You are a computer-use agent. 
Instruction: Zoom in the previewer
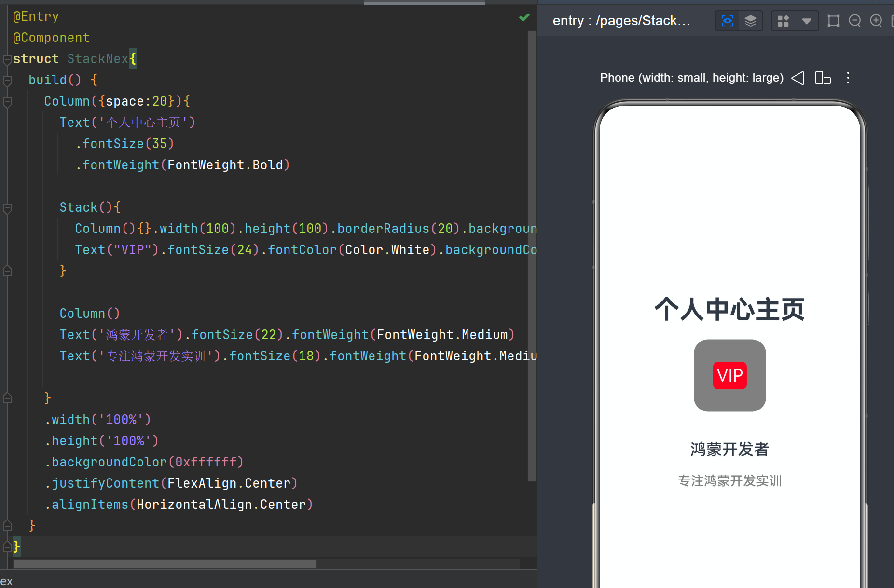point(876,21)
